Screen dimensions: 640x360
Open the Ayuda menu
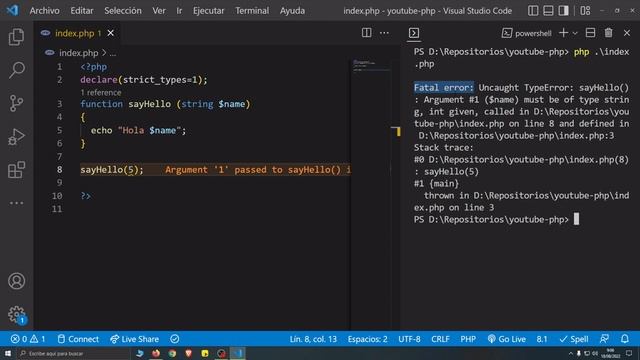tap(292, 11)
